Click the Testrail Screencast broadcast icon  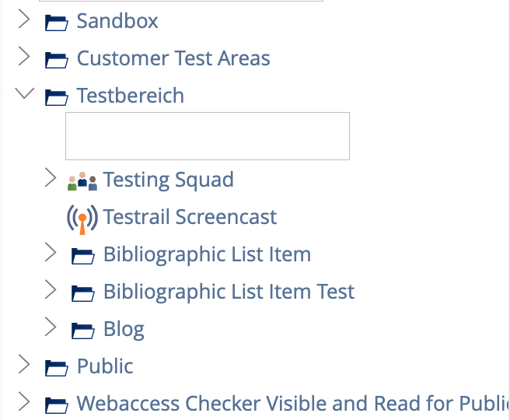(82, 218)
